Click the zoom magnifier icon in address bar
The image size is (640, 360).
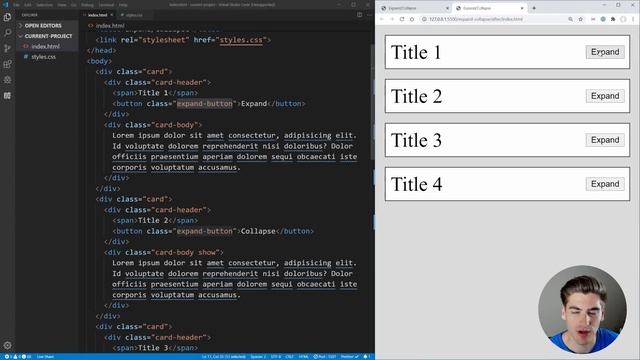(x=571, y=19)
